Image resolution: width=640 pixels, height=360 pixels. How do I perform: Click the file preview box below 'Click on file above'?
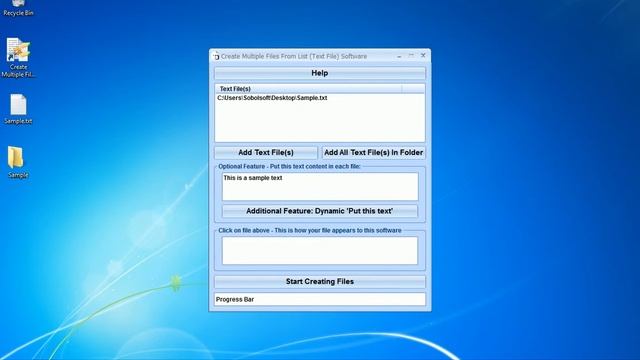pyautogui.click(x=320, y=251)
